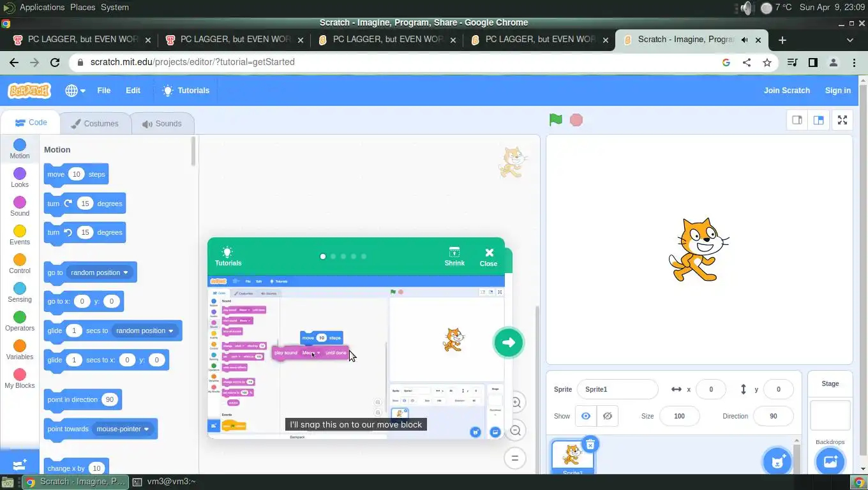Image resolution: width=868 pixels, height=490 pixels.
Task: Click Join Scratch link
Action: pos(787,91)
